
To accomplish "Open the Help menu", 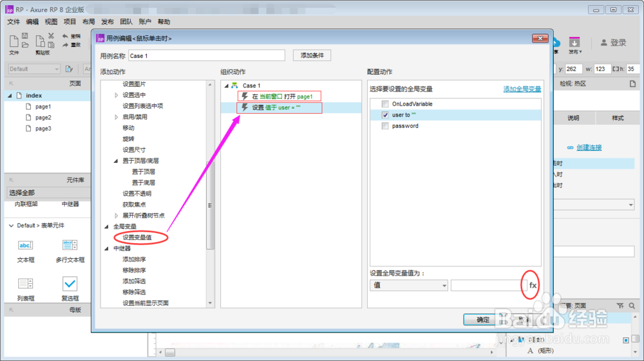I will (x=164, y=22).
